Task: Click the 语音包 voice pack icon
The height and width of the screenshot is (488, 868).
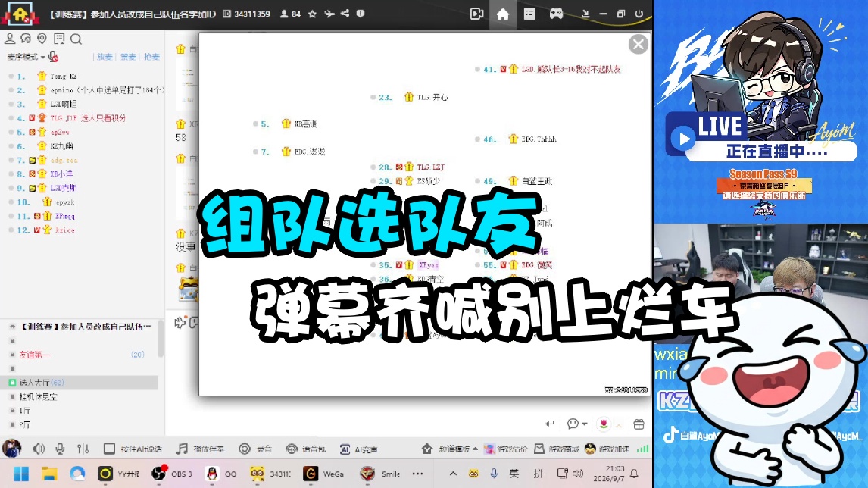Action: tap(292, 449)
